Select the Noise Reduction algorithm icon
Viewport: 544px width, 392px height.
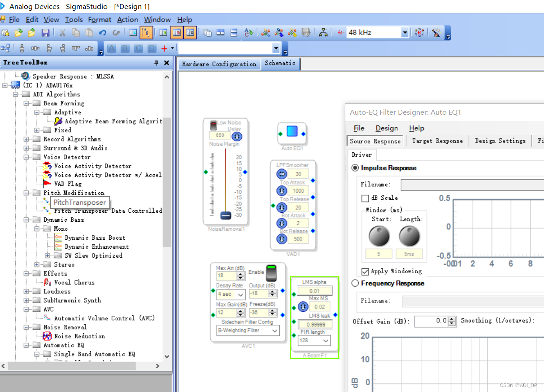48,336
